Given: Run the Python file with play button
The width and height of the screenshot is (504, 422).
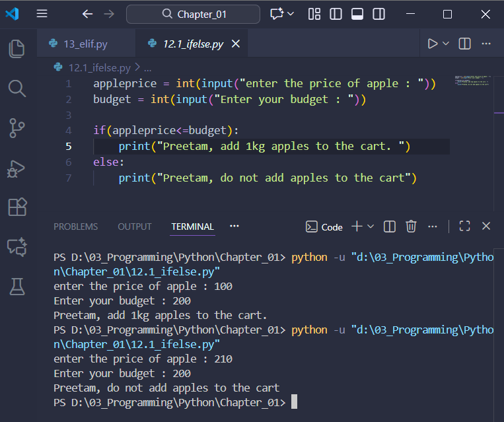Looking at the screenshot, I should (x=433, y=44).
